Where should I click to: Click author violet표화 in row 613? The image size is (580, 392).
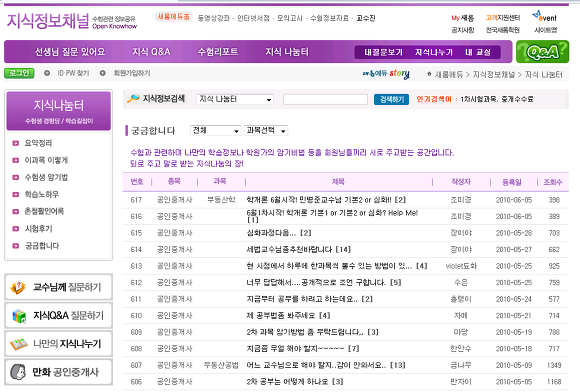461,266
